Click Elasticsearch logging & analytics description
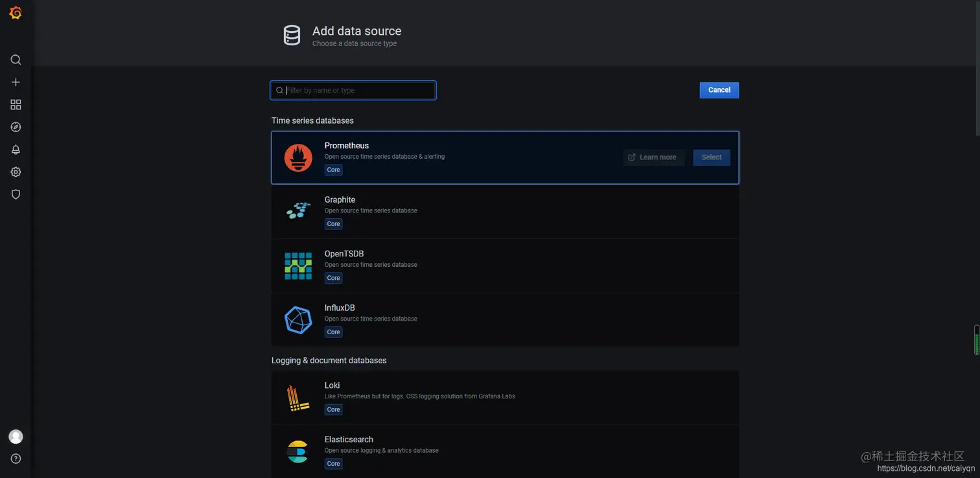Screen dimensions: 980x478 (x=381, y=450)
